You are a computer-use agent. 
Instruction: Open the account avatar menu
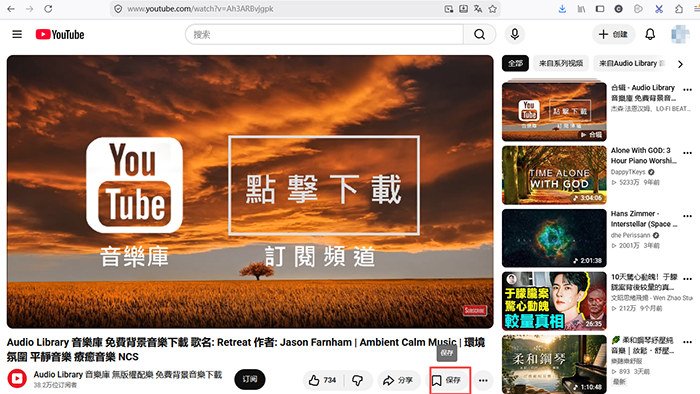pyautogui.click(x=680, y=34)
